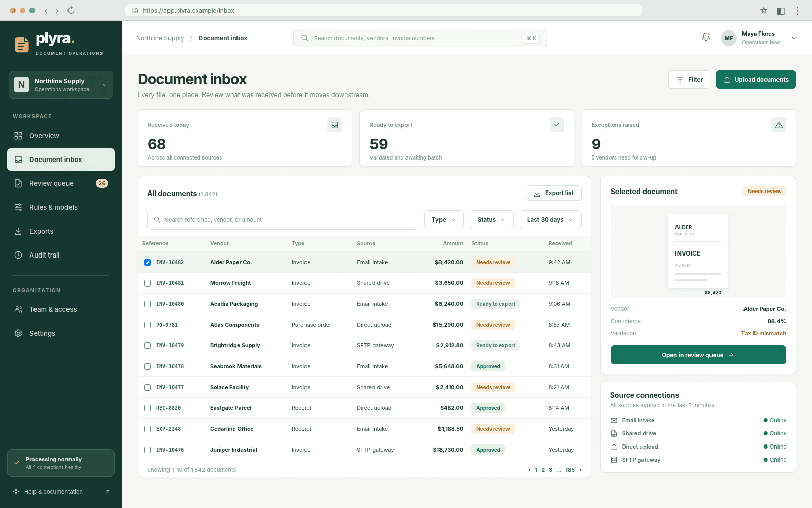Bookmark this page with the star icon

pos(764,10)
